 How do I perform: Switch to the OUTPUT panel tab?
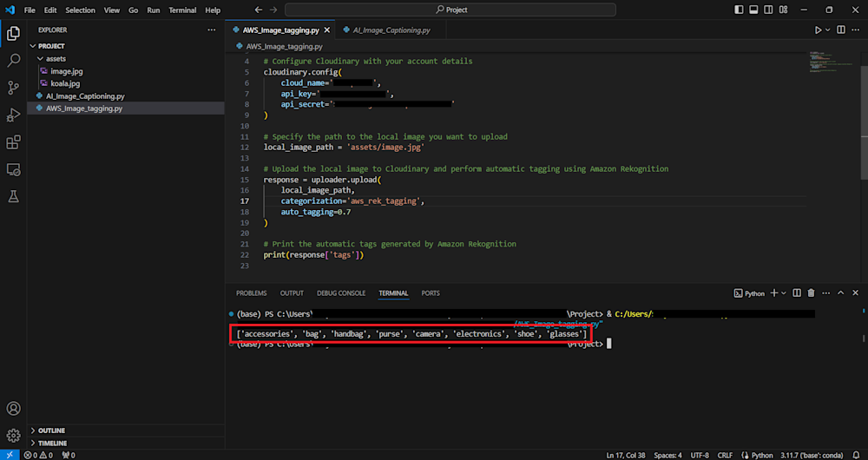292,293
